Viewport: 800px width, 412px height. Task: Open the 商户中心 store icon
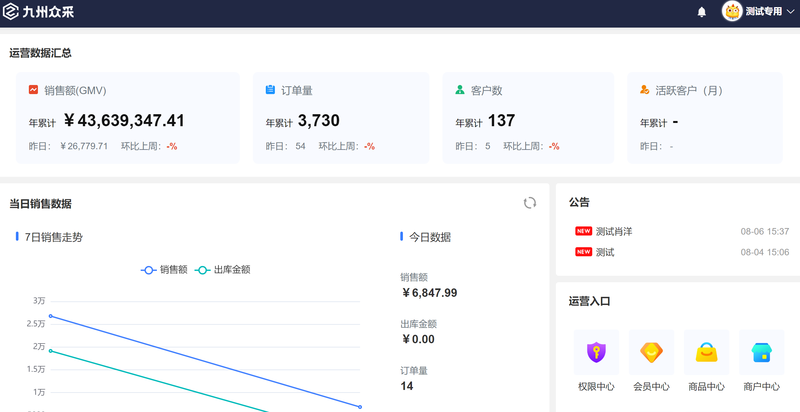coord(761,352)
